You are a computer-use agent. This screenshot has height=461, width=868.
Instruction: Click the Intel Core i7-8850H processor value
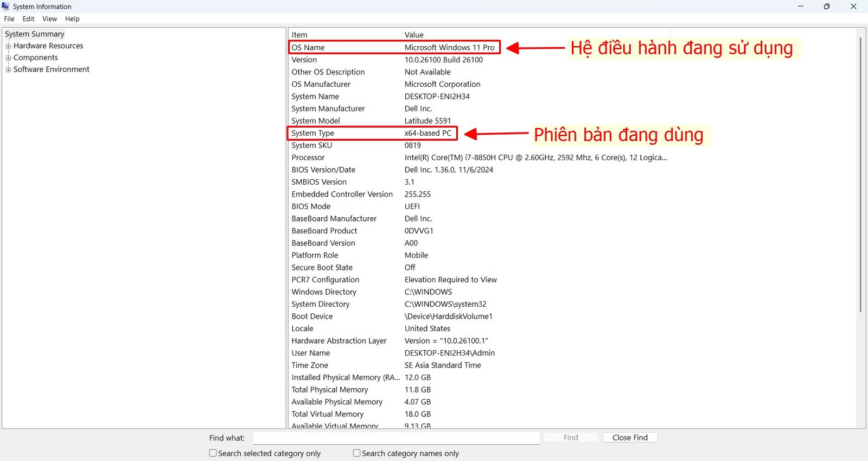535,157
